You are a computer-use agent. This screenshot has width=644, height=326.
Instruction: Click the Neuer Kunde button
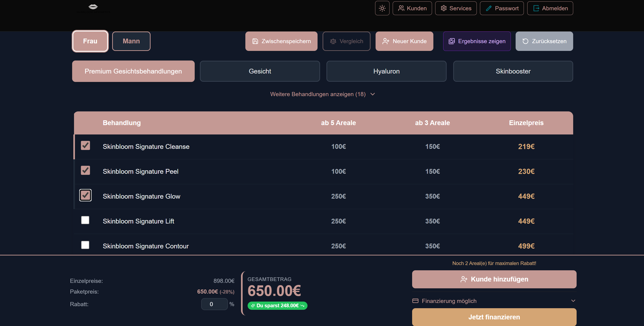tap(404, 41)
